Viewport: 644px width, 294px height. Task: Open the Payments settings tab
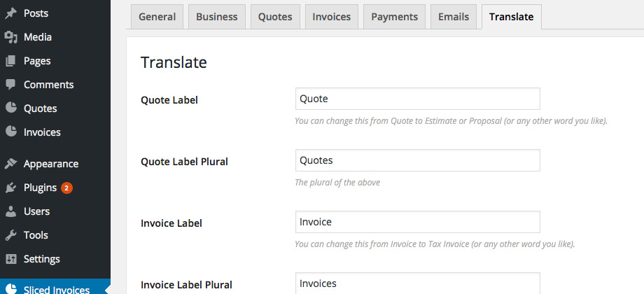(394, 17)
